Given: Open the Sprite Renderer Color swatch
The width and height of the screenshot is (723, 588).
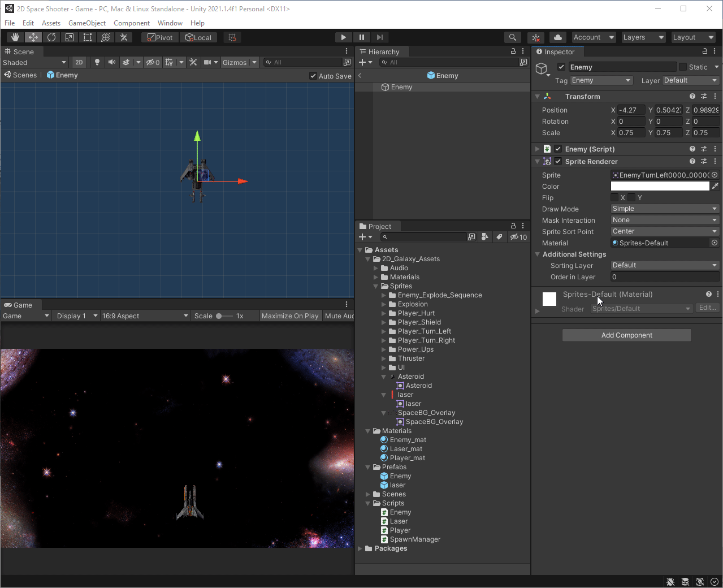Looking at the screenshot, I should (660, 186).
